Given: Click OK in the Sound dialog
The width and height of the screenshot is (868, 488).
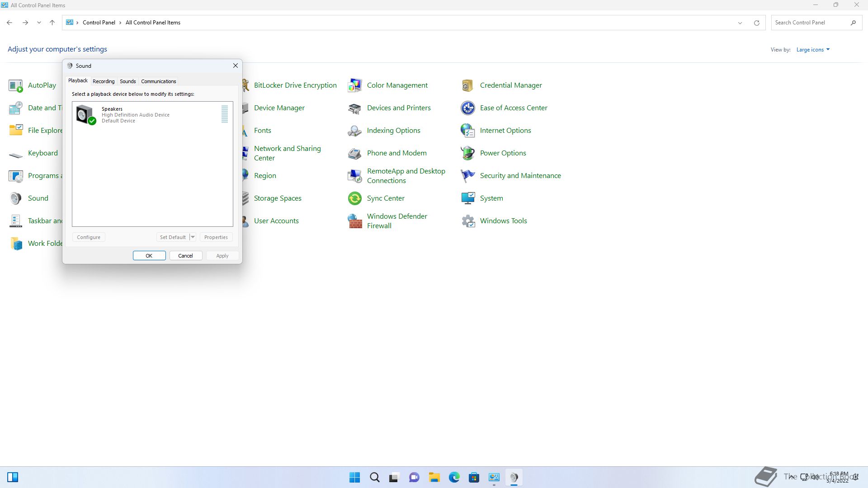Looking at the screenshot, I should click(149, 256).
